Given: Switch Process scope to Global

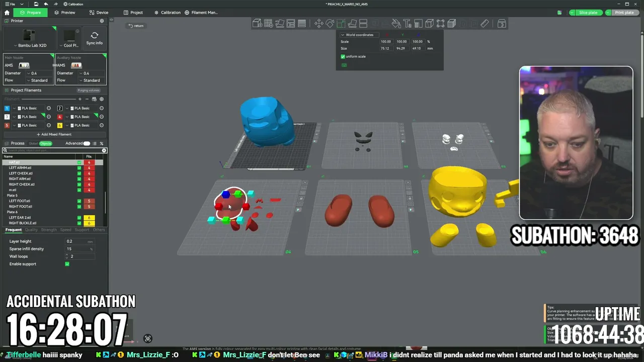Looking at the screenshot, I should [x=33, y=143].
